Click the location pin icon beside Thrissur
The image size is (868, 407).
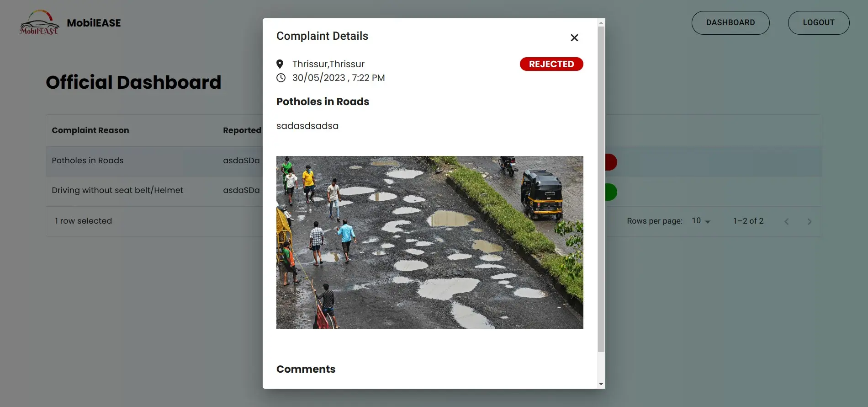coord(280,64)
